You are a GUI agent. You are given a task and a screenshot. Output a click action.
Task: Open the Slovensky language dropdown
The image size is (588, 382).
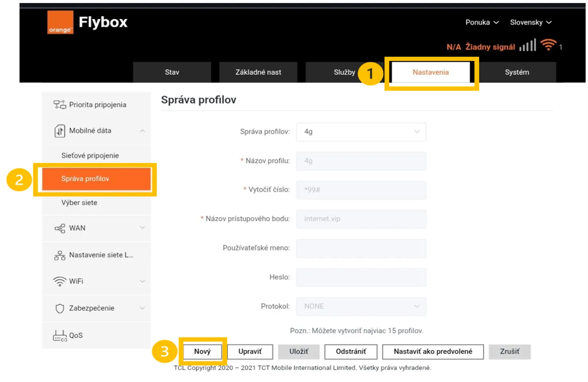coord(531,22)
